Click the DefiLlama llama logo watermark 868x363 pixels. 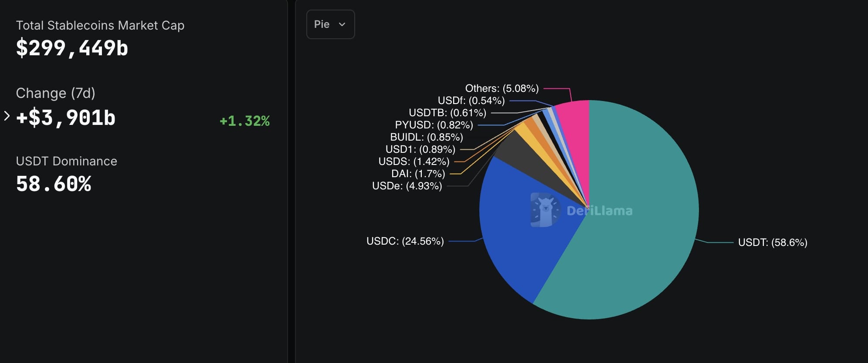[545, 210]
